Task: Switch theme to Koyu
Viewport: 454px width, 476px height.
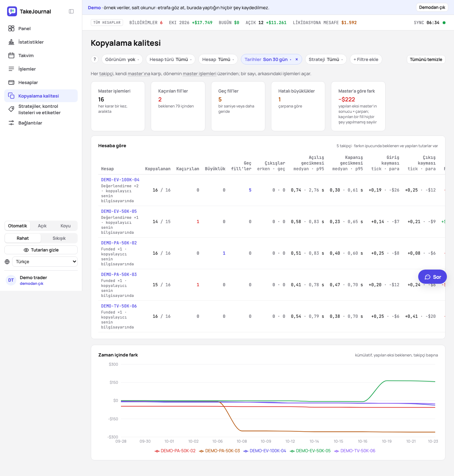Action: [66, 226]
